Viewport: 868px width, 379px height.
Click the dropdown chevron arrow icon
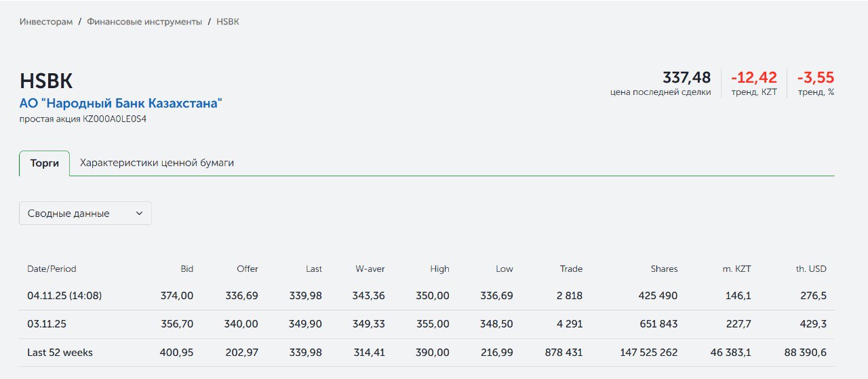coord(140,213)
